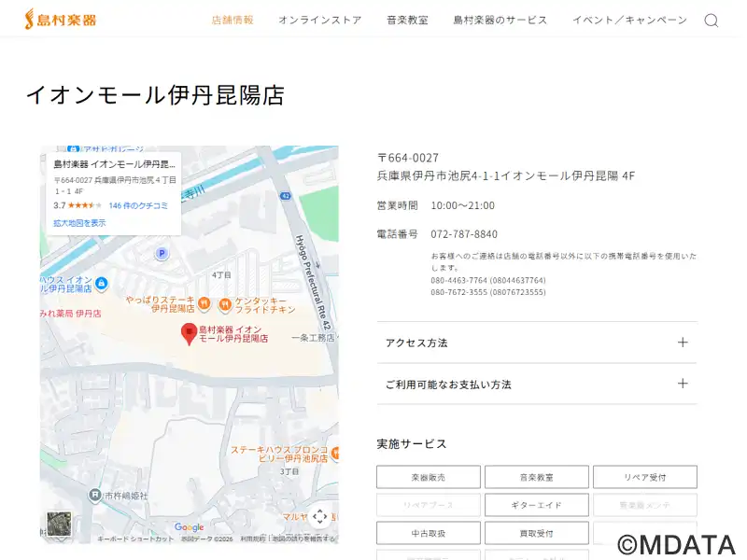Click the Route 42 road shield

[x=286, y=196]
